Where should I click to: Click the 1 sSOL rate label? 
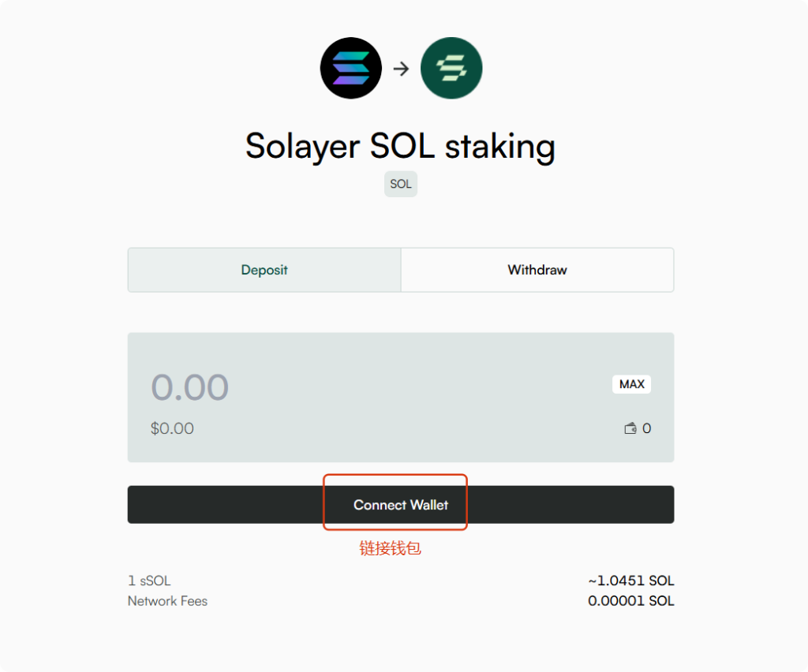(x=149, y=581)
